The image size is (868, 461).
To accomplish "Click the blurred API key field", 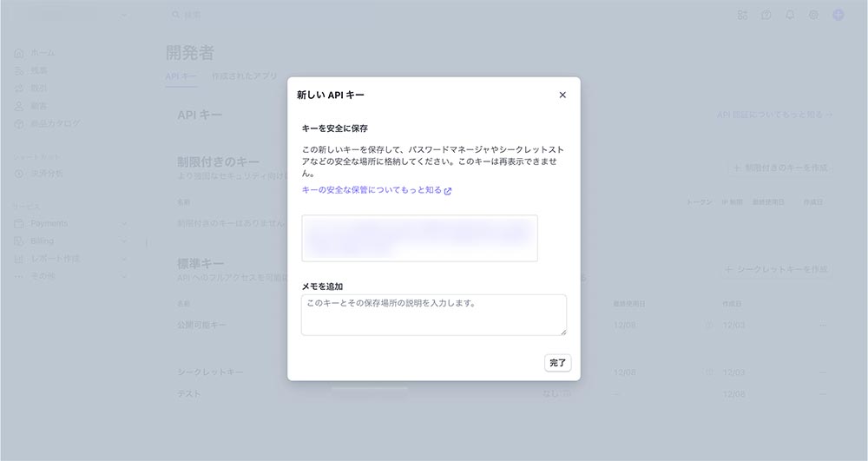I will click(419, 238).
